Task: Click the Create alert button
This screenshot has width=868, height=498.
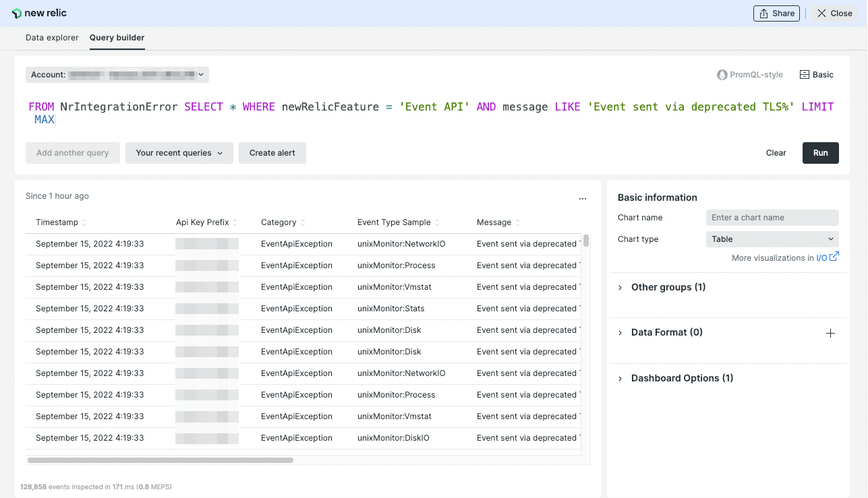Action: [272, 153]
